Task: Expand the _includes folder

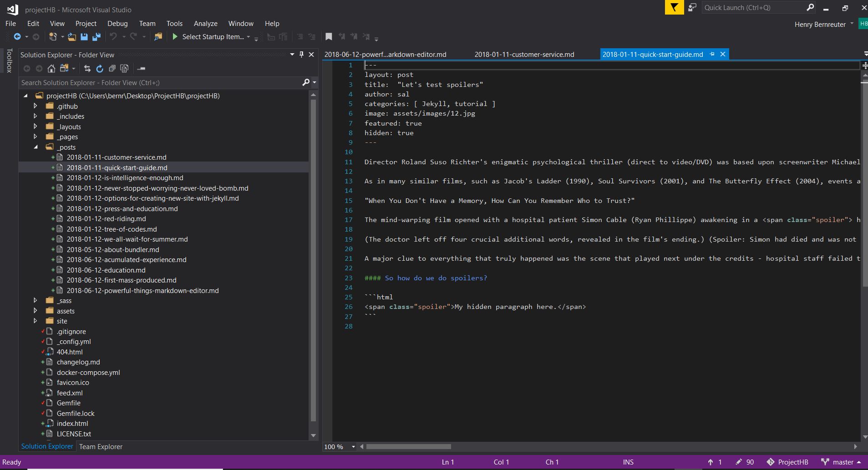Action: click(36, 116)
